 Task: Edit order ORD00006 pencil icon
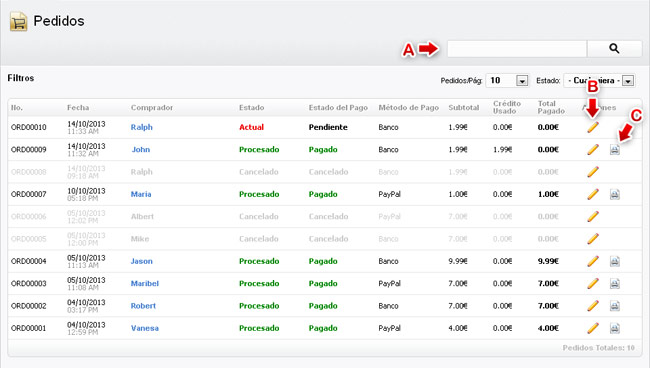tap(593, 217)
